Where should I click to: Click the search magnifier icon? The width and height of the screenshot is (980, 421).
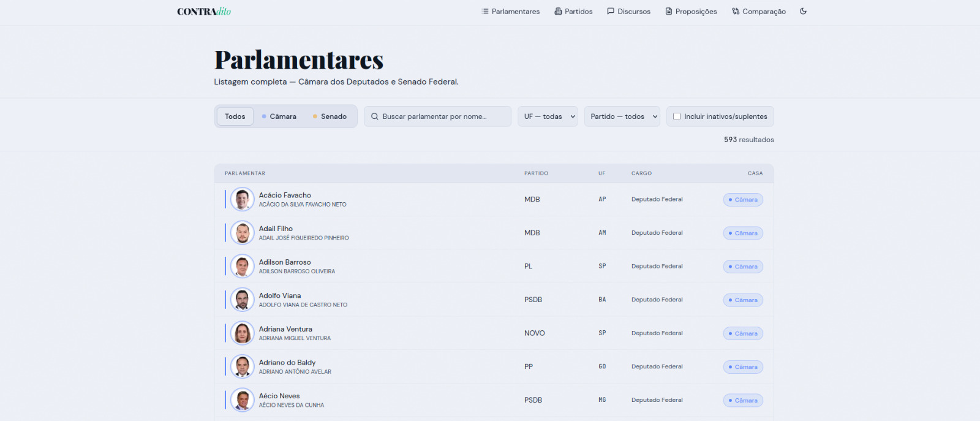(x=375, y=116)
